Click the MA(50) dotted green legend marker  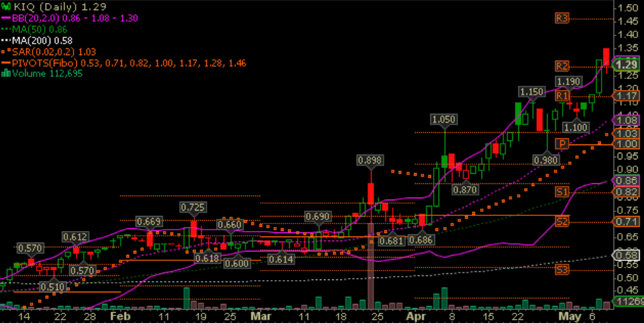[7, 30]
